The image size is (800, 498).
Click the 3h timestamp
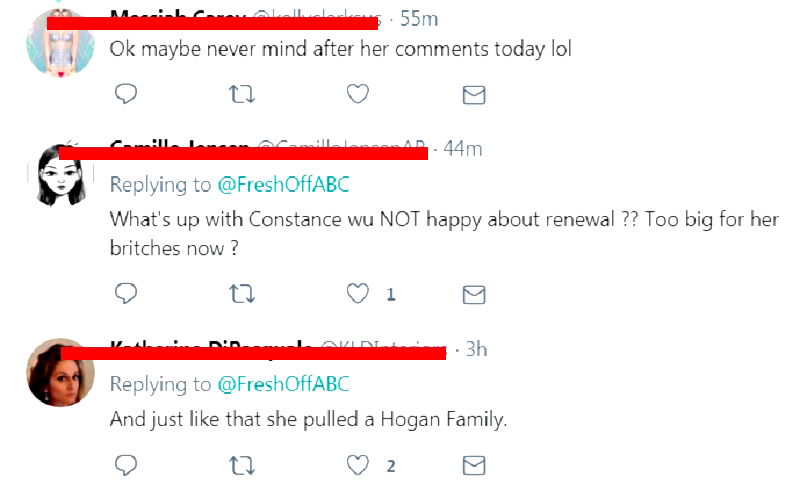pyautogui.click(x=476, y=349)
